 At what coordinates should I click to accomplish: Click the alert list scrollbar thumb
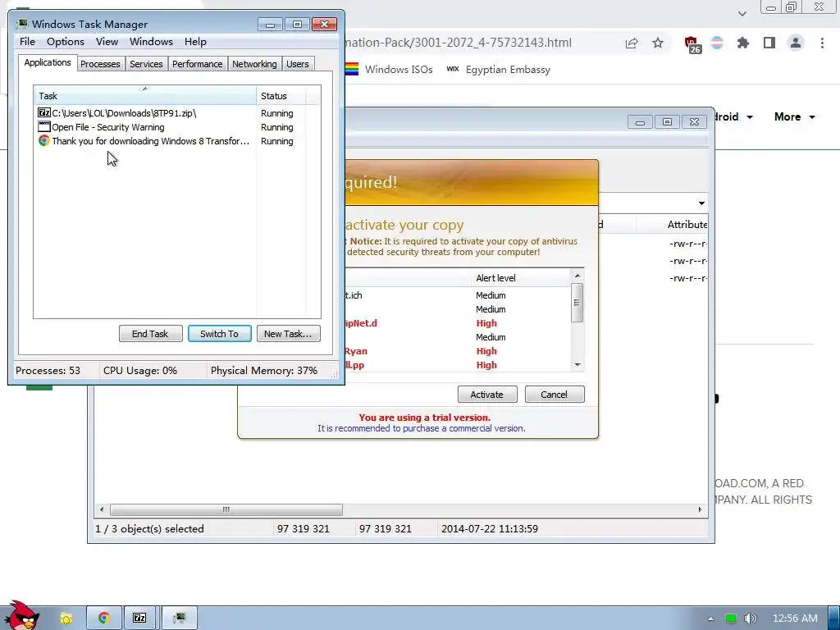pos(577,303)
